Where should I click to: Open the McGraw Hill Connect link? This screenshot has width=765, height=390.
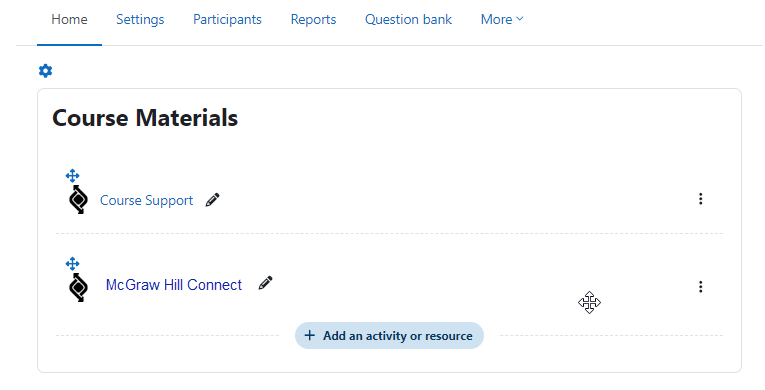174,285
